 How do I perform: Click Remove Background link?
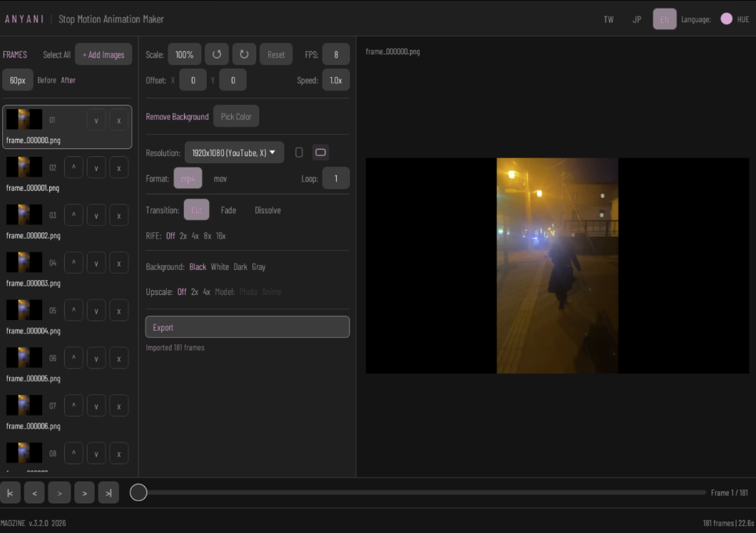(x=177, y=116)
